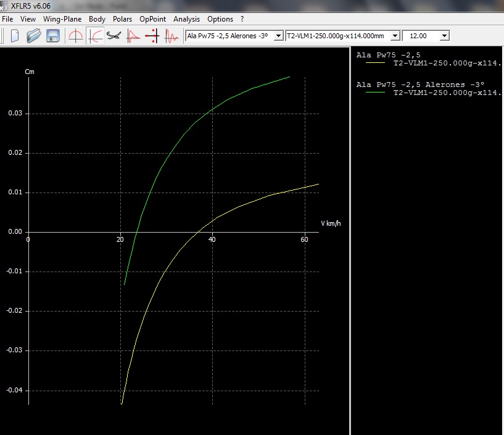
Task: Open the File menu
Action: pos(7,19)
